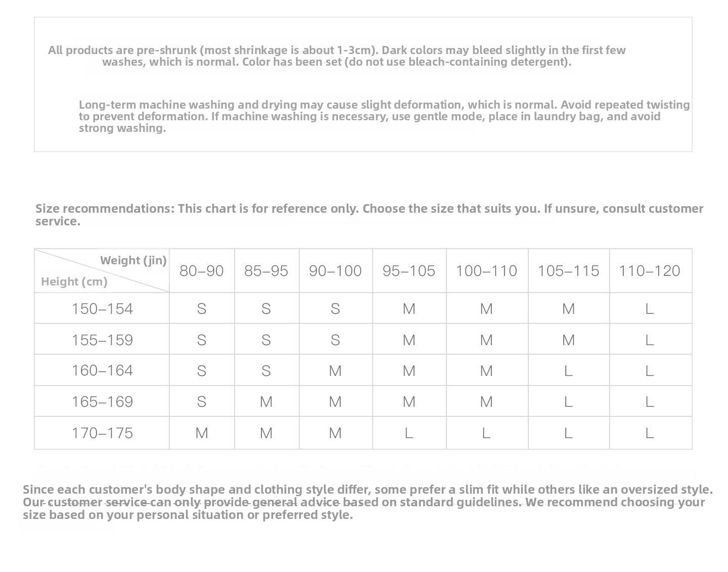
Task: Select the 90–100 weight column header
Action: coord(335,271)
